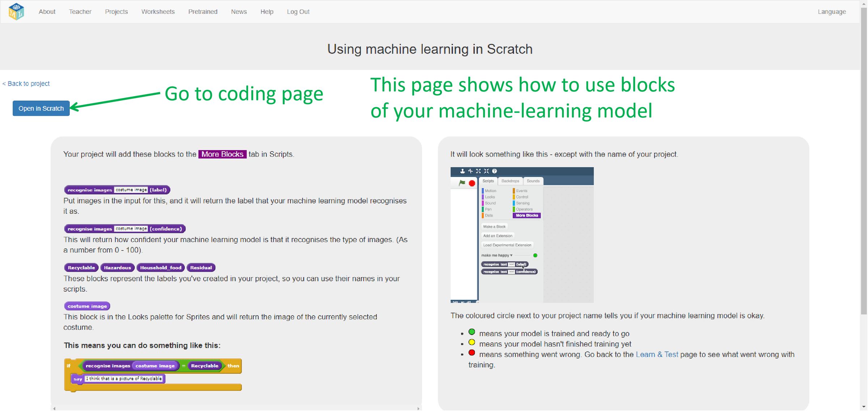Click the green flag in the Scratch thumbnail
Viewport: 868px width, 411px height.
point(462,183)
